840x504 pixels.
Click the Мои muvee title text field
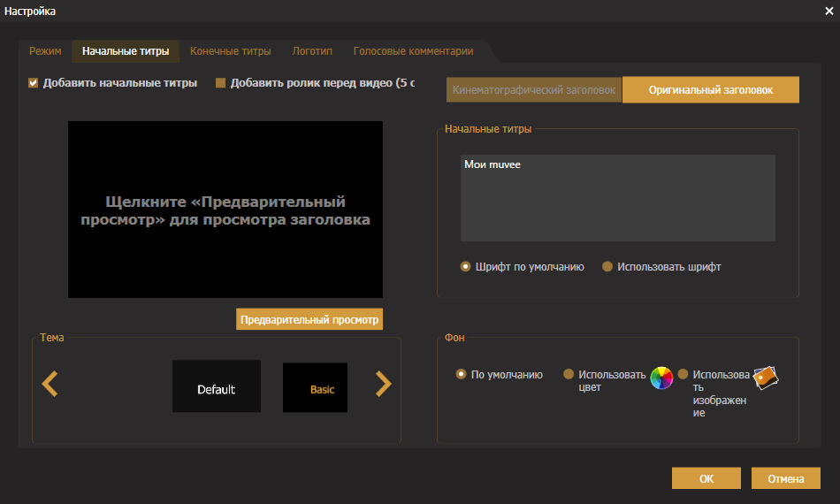click(618, 198)
